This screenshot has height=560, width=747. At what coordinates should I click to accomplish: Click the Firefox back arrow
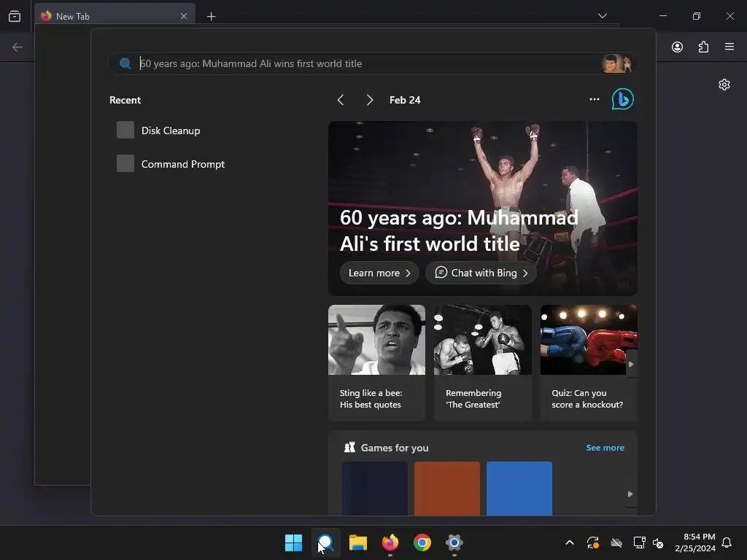(18, 47)
